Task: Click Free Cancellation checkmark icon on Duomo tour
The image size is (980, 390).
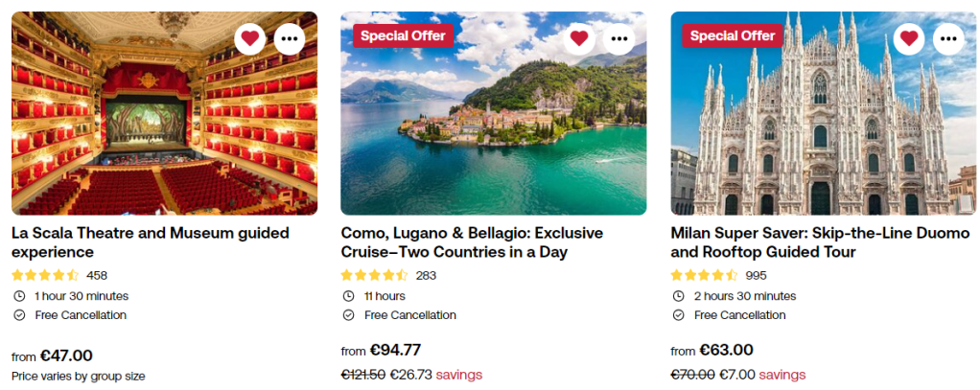Action: (x=678, y=315)
